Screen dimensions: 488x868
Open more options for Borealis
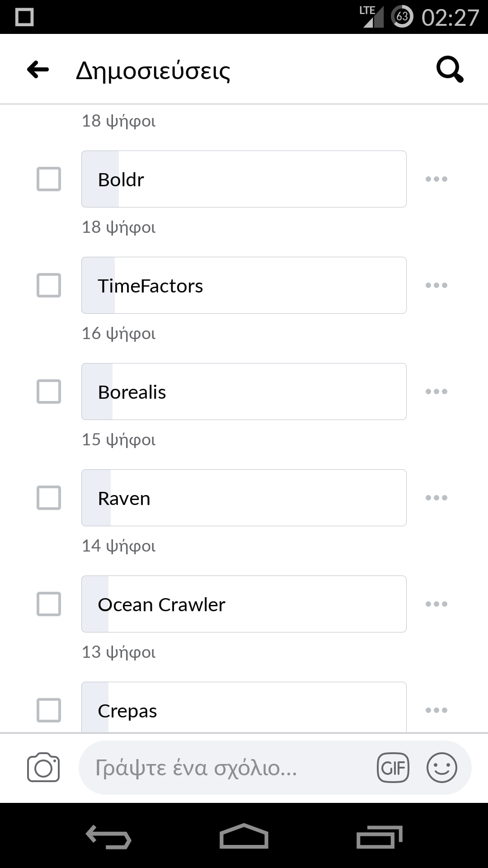pyautogui.click(x=436, y=392)
